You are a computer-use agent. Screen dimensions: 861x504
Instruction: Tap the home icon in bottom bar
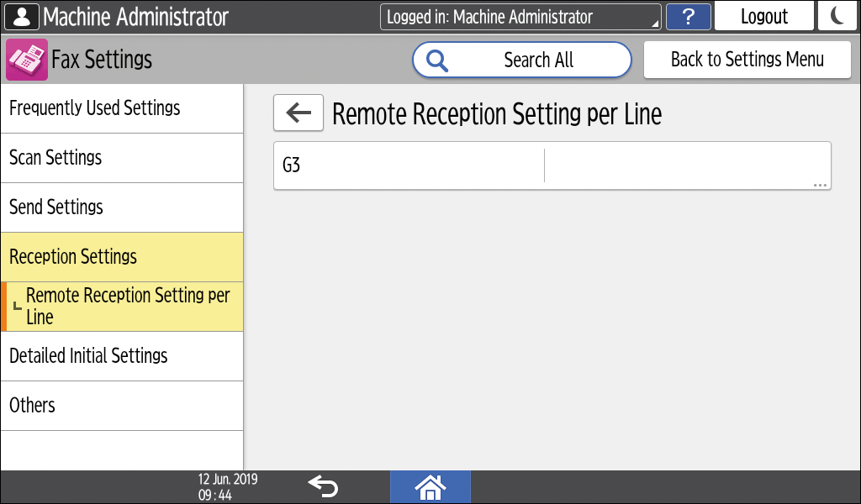point(430,486)
